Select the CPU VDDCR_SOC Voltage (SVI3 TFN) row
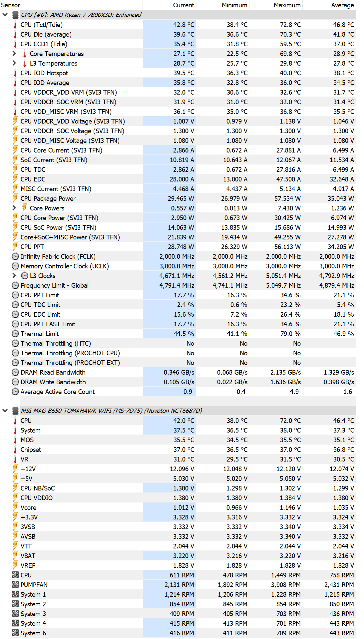The height and width of the screenshot is (639, 364). [178, 131]
